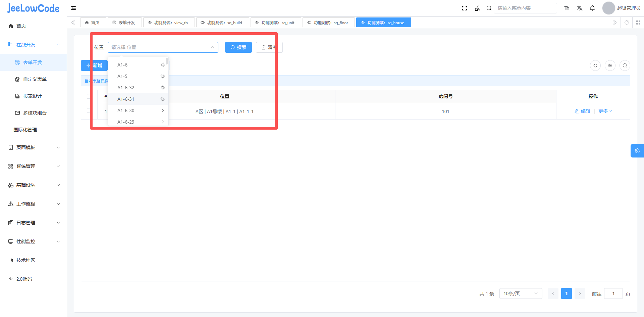Open the notifications bell
The width and height of the screenshot is (644, 317).
[x=592, y=8]
